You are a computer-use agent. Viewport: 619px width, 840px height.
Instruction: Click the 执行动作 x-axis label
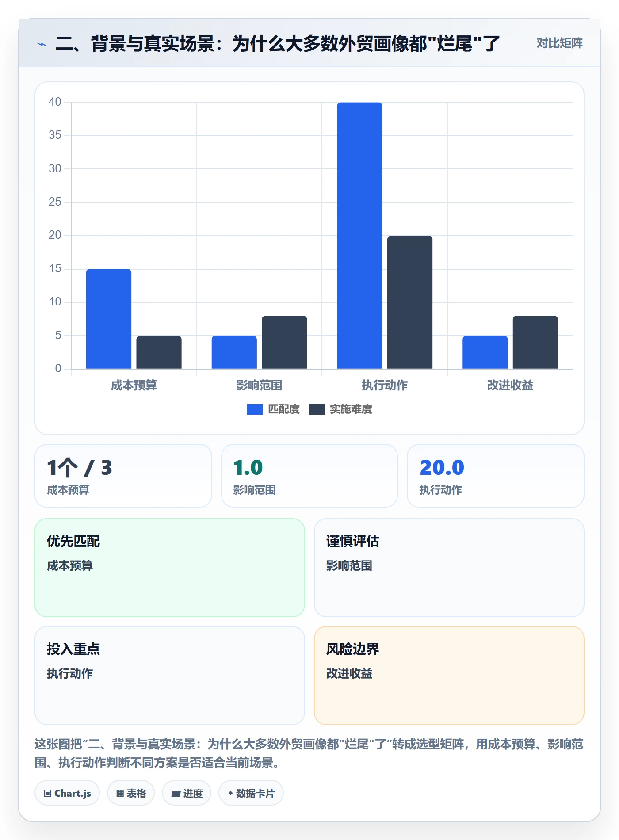tap(385, 386)
